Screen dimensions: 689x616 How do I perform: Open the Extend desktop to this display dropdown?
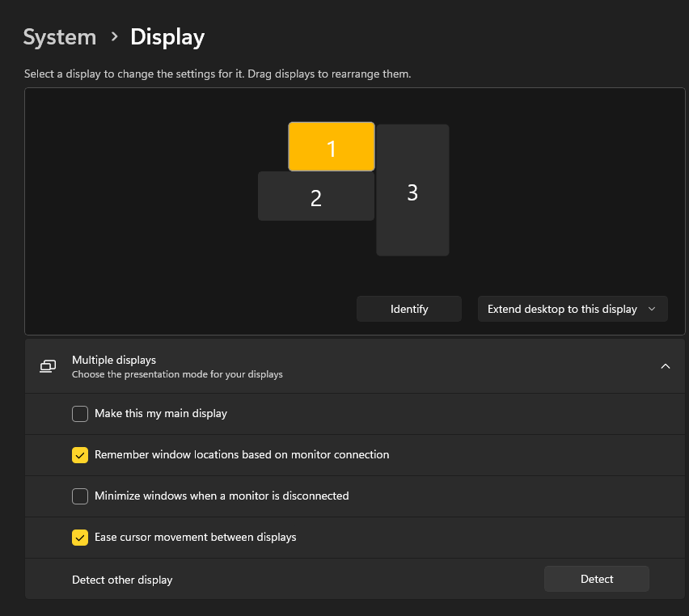[573, 309]
